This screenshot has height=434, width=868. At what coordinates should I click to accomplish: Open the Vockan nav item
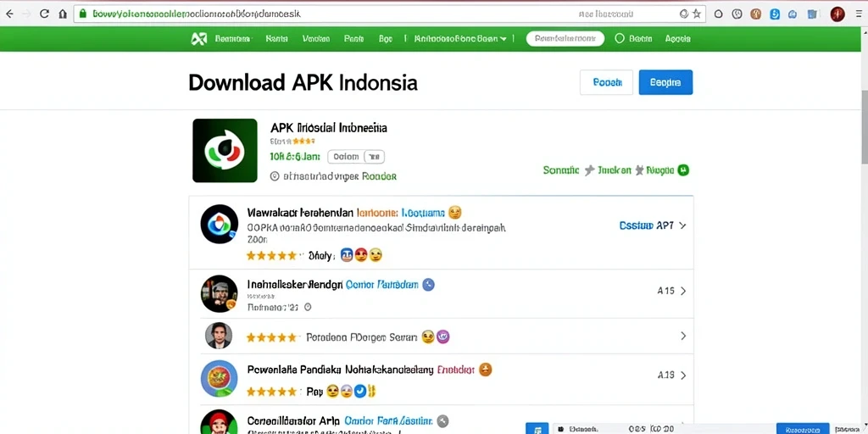316,39
